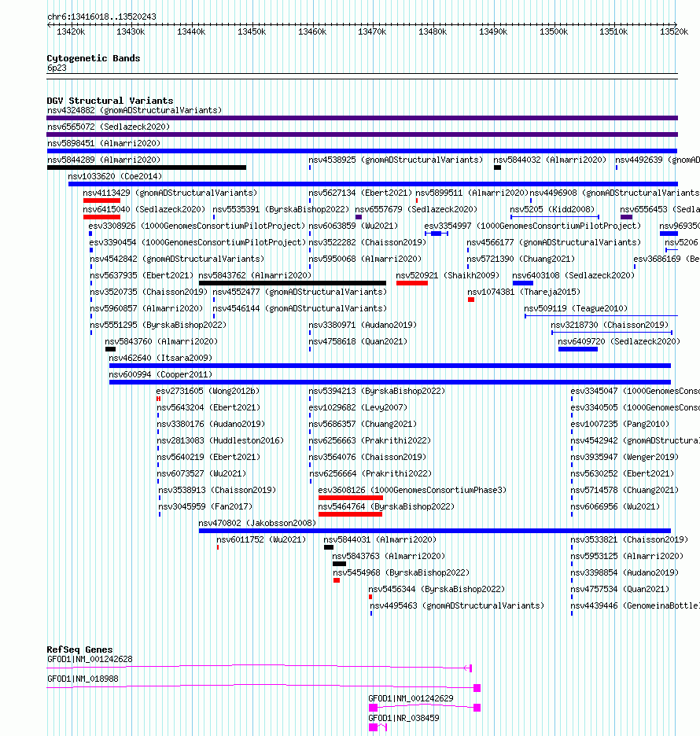Click nsv5721390 (Chuang2021) label
This screenshot has width=700, height=736.
coord(521,259)
